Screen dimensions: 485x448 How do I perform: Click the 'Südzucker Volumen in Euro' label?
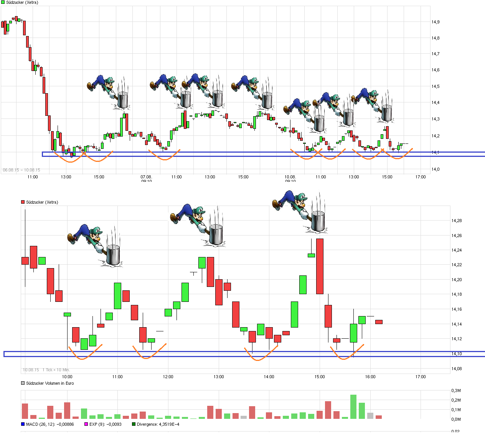pyautogui.click(x=50, y=383)
